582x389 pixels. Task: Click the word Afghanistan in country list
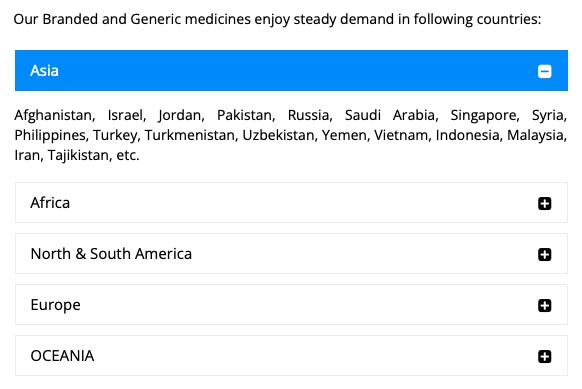(55, 115)
